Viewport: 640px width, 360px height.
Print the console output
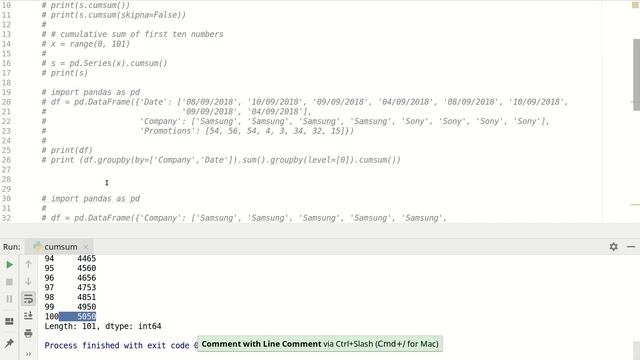[28, 333]
